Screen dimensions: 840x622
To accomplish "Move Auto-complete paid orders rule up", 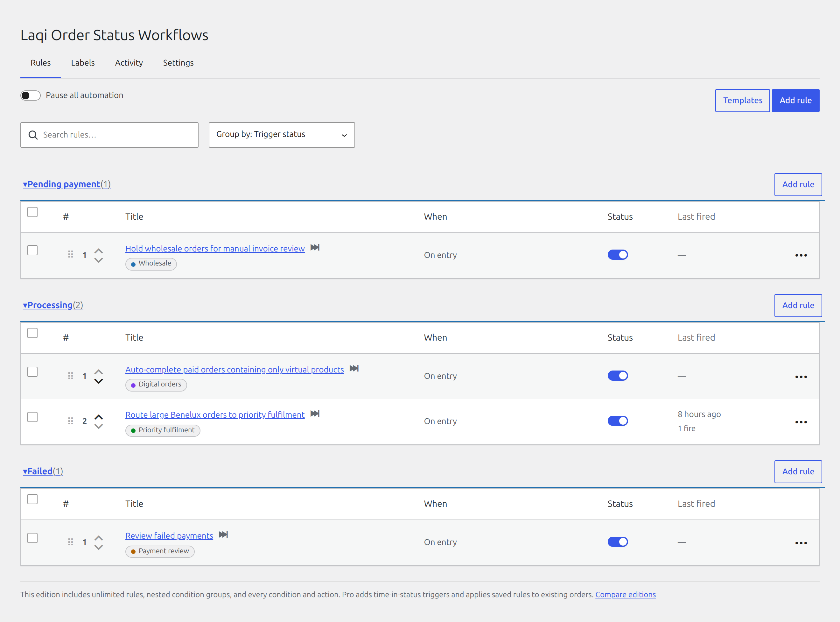I will [99, 371].
